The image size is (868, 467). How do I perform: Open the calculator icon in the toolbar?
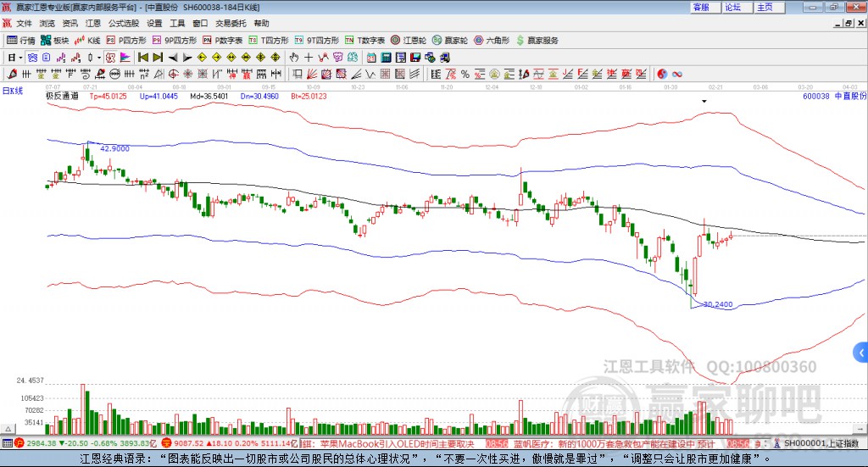tap(386, 58)
